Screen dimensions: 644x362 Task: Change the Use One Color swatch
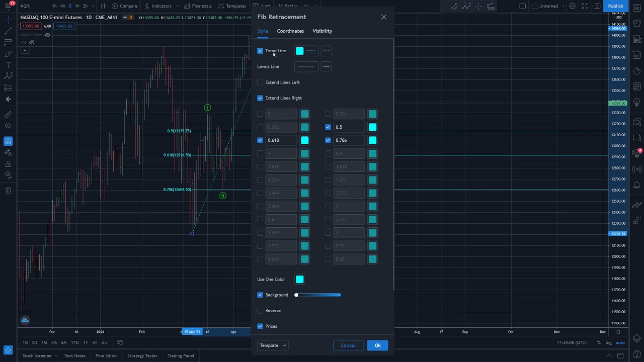click(300, 280)
